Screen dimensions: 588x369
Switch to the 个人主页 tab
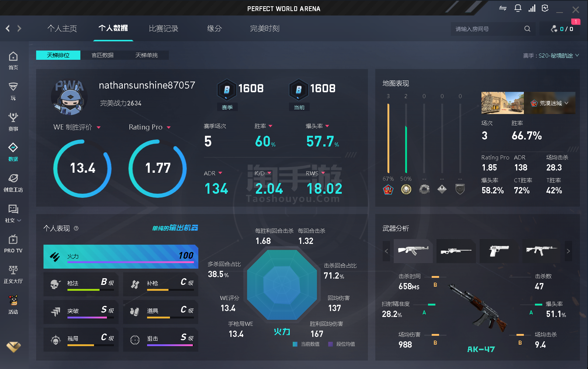point(62,28)
